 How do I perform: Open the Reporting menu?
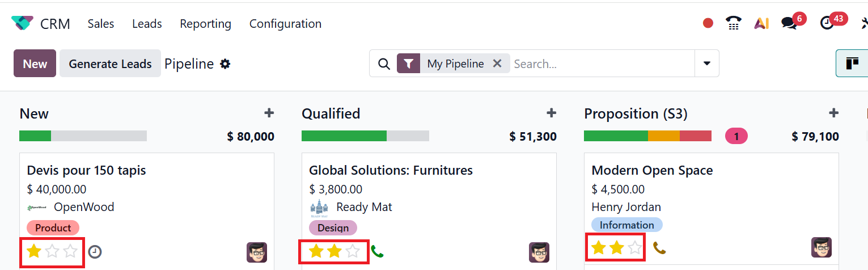click(205, 24)
